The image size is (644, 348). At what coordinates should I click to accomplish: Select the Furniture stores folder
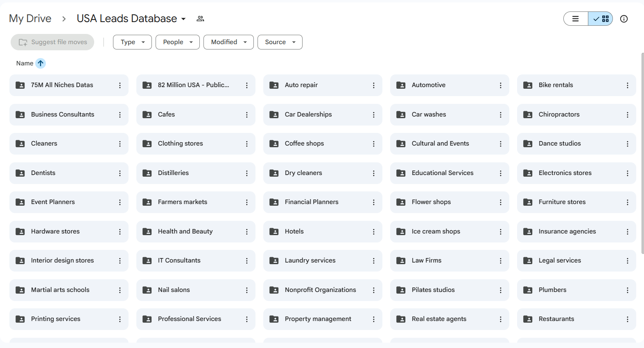coord(576,202)
